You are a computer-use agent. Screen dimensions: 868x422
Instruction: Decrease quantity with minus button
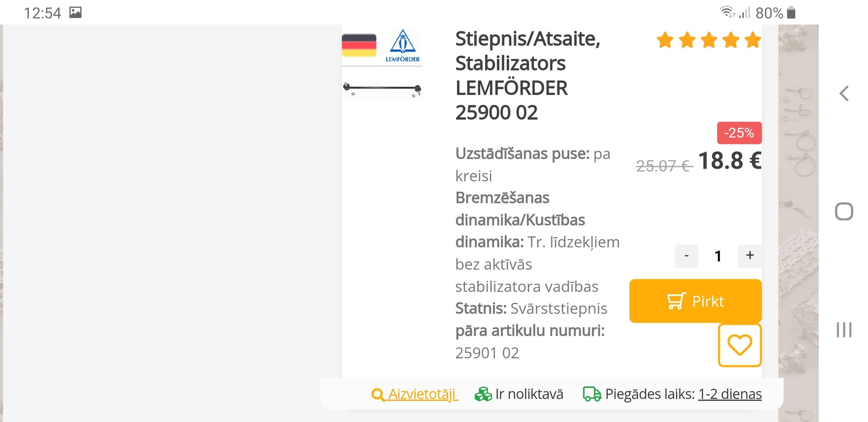(x=686, y=256)
